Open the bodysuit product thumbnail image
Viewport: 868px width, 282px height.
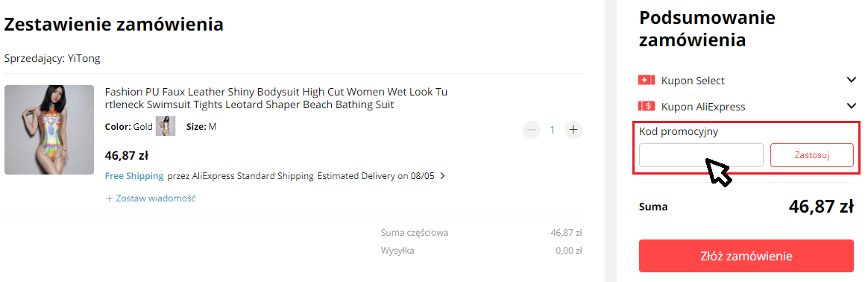pyautogui.click(x=49, y=130)
